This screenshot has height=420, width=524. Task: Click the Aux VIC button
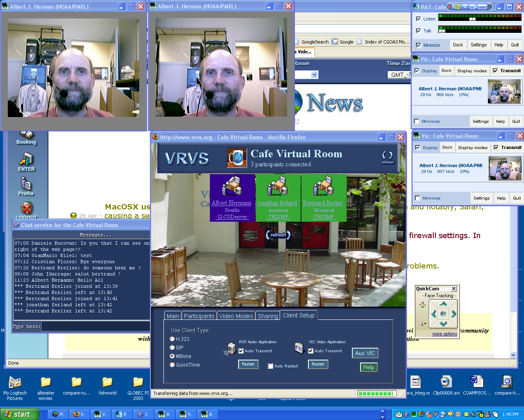click(365, 353)
